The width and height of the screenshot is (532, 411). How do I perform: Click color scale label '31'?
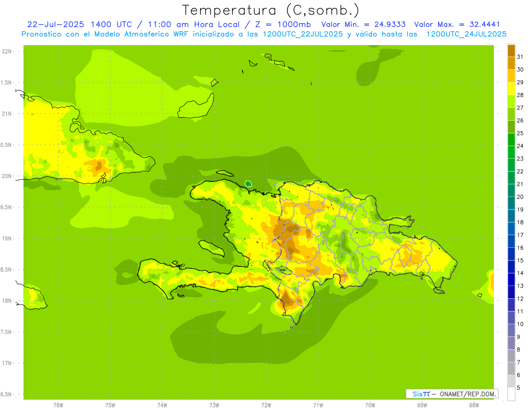coord(520,57)
